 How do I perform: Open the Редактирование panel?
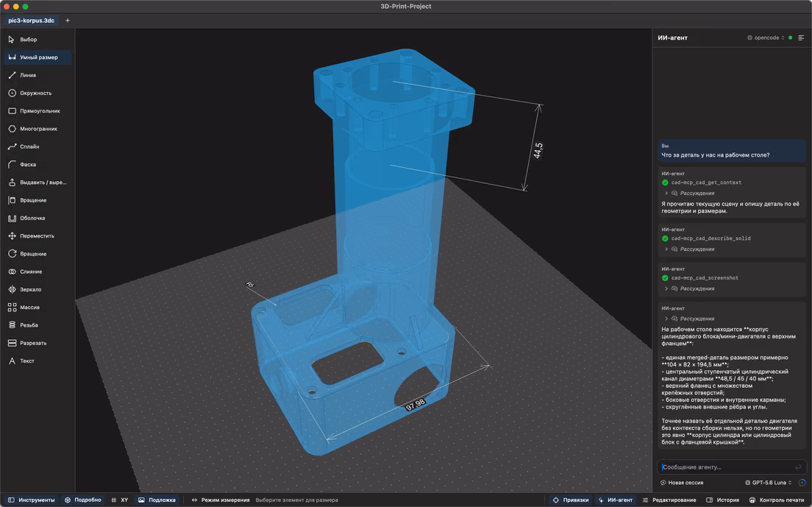669,500
